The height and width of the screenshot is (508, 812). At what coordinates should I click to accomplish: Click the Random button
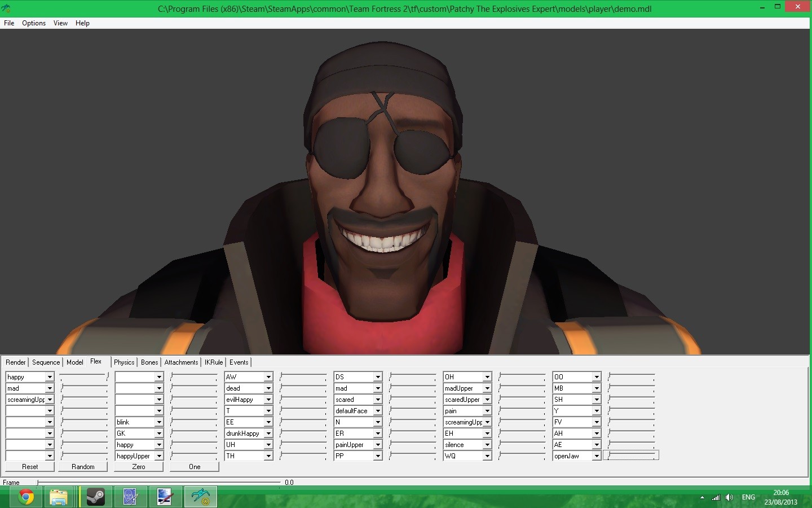(x=83, y=467)
